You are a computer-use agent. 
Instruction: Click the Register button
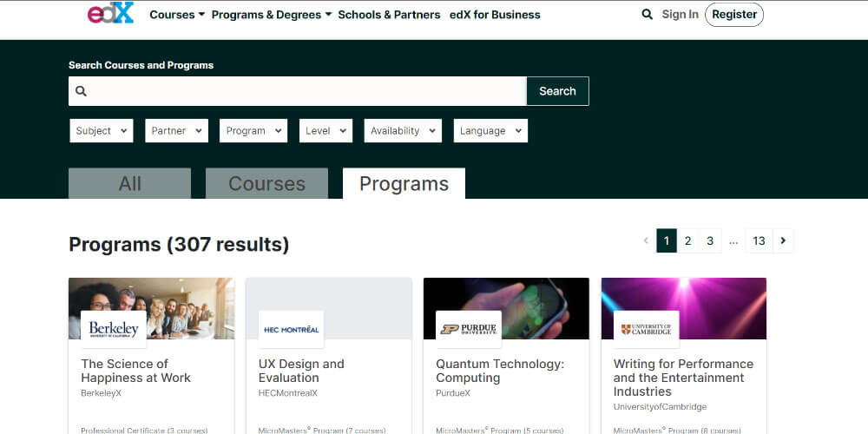click(x=734, y=15)
